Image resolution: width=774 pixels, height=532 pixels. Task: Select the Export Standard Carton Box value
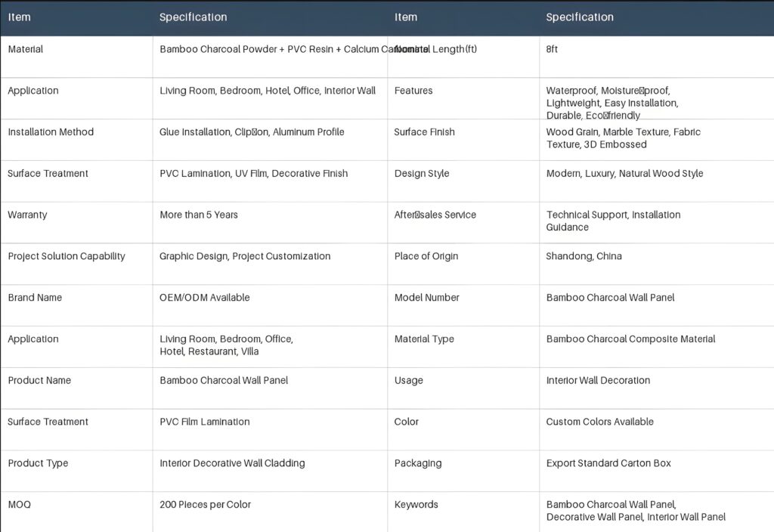coord(608,463)
